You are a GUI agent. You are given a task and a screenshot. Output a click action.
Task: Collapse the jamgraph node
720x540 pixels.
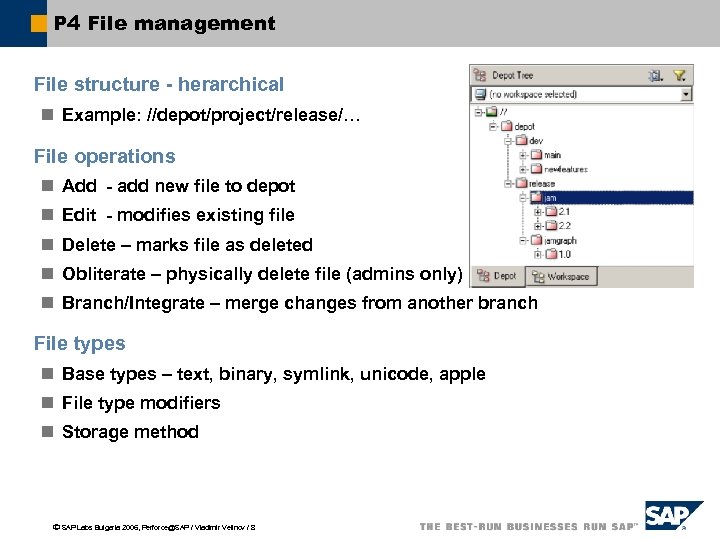coord(523,240)
